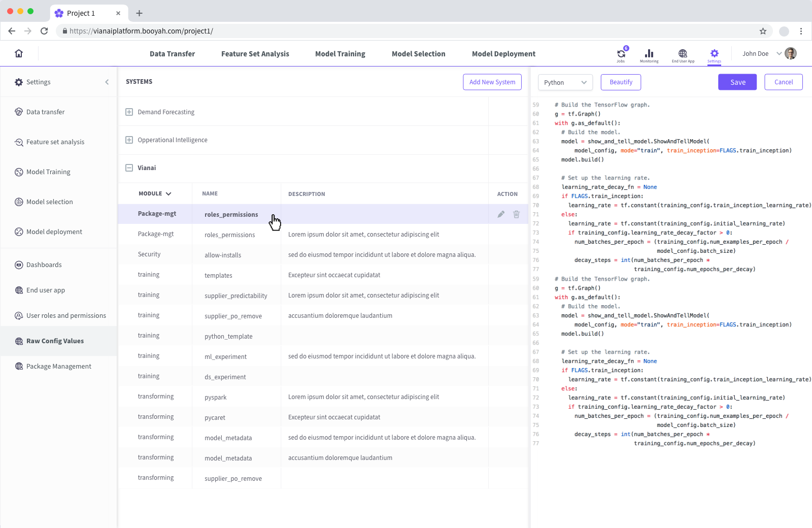The height and width of the screenshot is (528, 812).
Task: Switch to the Model Training menu
Action: click(340, 53)
